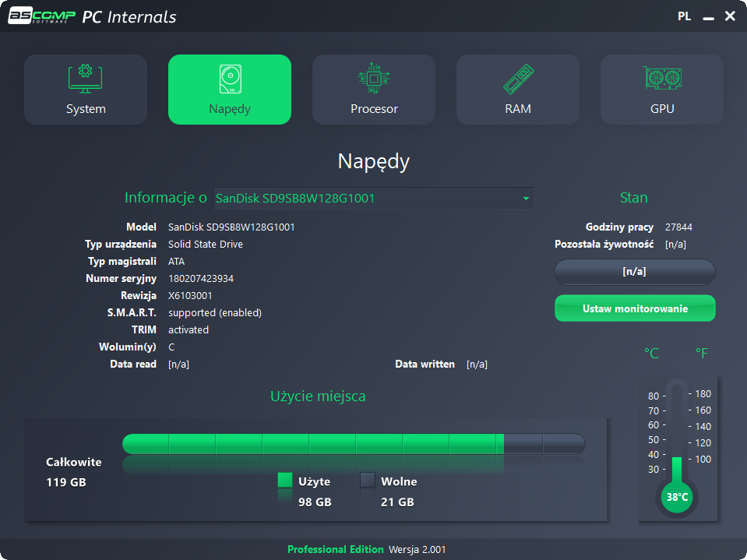The width and height of the screenshot is (747, 560).
Task: Click the graphics card icon
Action: coord(663,78)
